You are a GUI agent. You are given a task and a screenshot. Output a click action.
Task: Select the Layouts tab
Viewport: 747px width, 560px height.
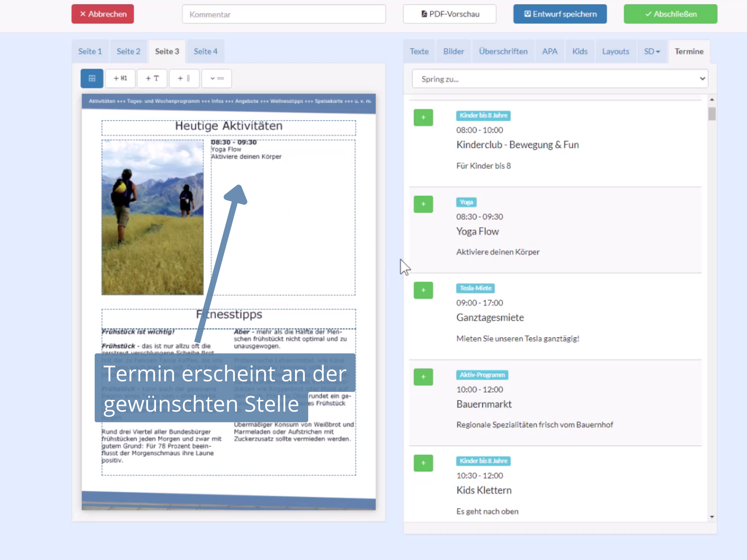pos(615,51)
